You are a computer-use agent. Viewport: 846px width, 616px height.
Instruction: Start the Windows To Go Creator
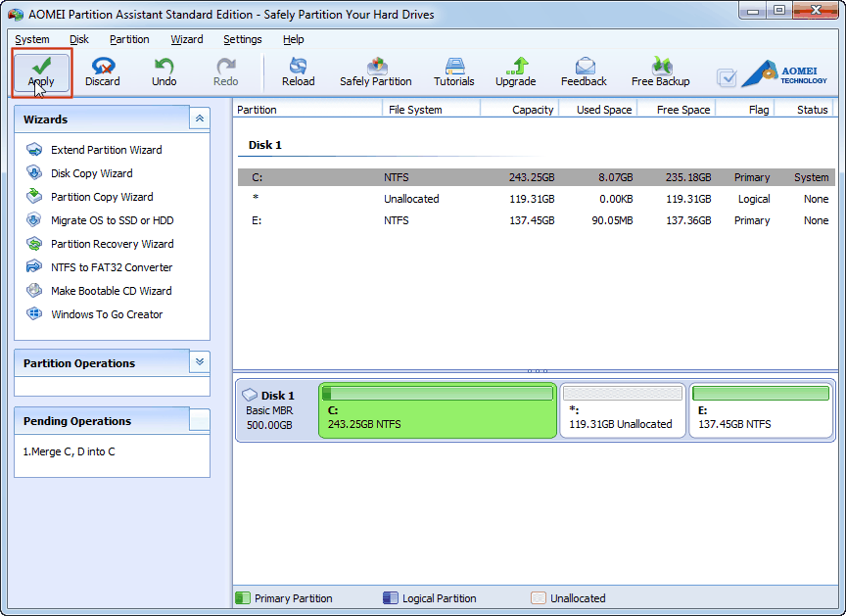tap(107, 314)
